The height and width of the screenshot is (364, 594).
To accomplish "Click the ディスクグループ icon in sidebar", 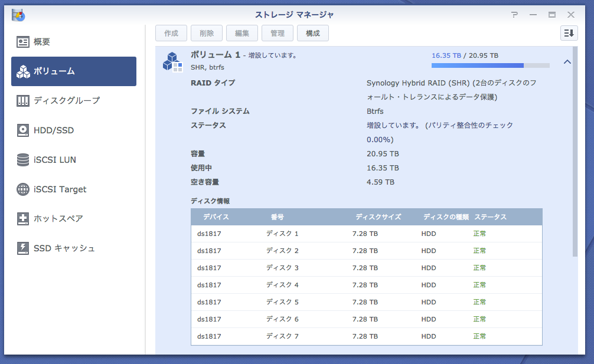I will 23,101.
